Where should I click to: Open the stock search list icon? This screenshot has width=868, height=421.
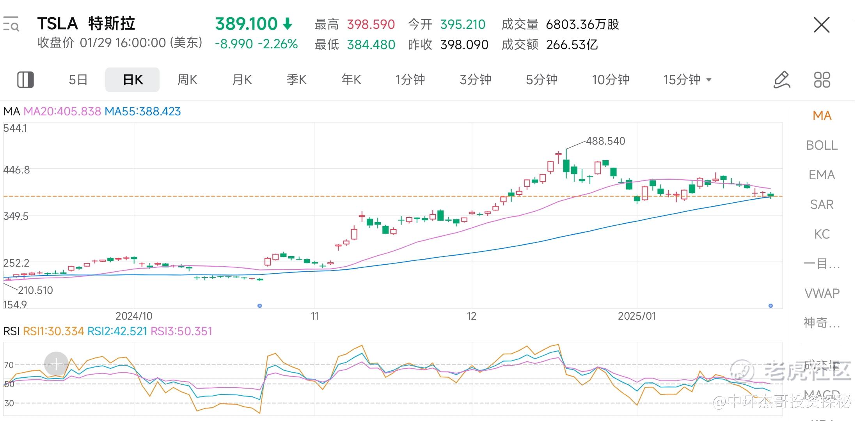(x=11, y=24)
